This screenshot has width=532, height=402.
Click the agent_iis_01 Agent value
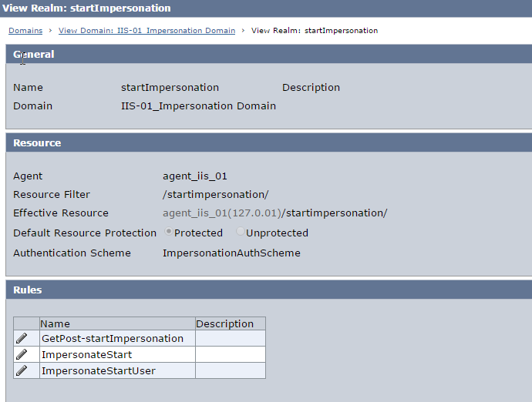195,176
